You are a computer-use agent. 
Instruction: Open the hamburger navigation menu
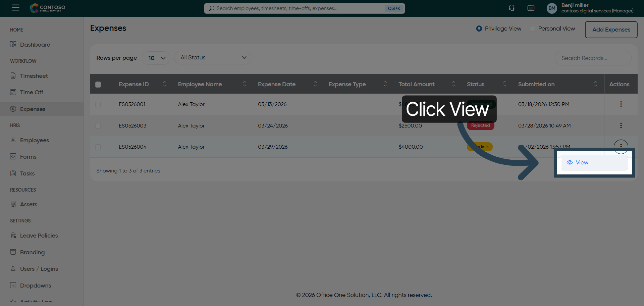[x=16, y=8]
